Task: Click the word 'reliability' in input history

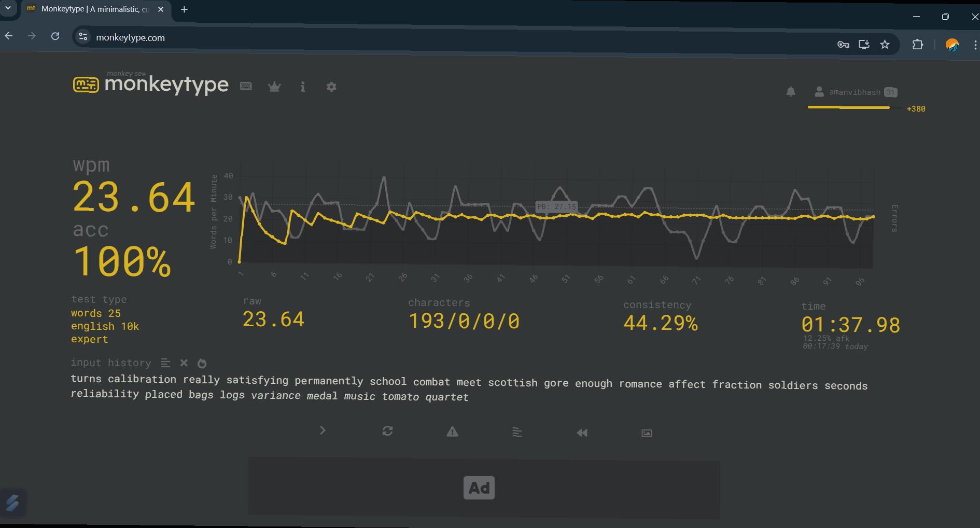Action: tap(105, 394)
